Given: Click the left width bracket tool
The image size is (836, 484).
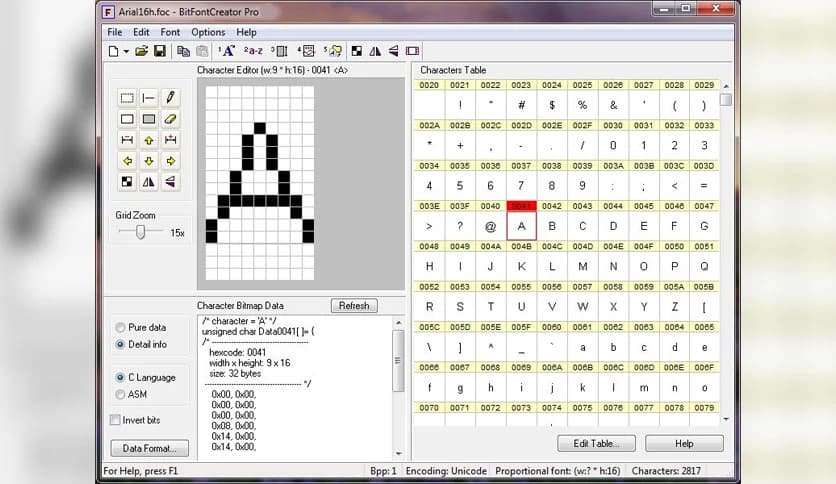Looking at the screenshot, I should pos(127,140).
